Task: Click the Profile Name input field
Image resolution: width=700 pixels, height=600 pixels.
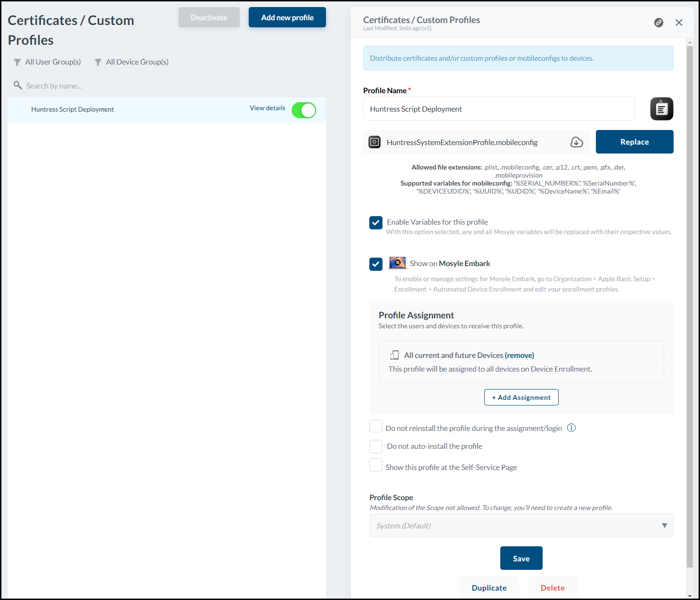Action: 499,109
